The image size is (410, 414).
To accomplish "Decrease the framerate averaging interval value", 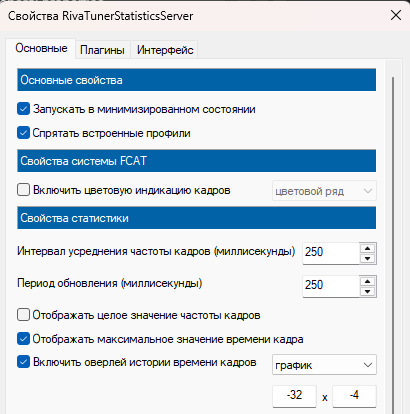I will point(368,258).
